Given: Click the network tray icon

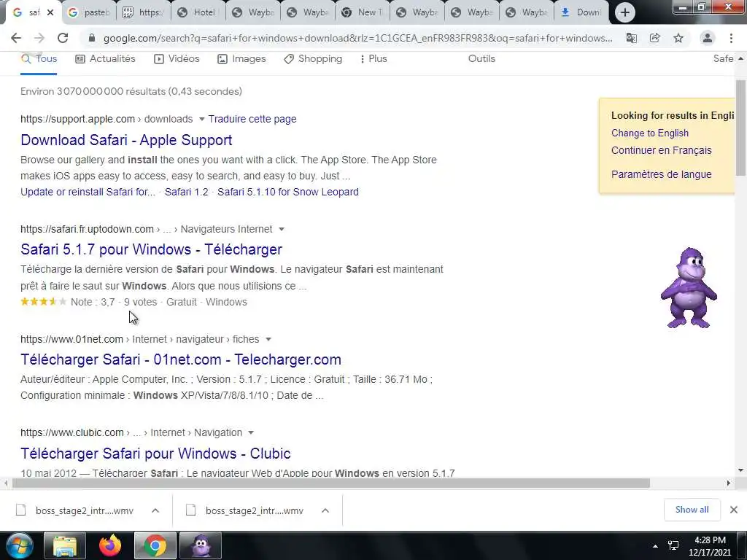Looking at the screenshot, I should tap(673, 546).
